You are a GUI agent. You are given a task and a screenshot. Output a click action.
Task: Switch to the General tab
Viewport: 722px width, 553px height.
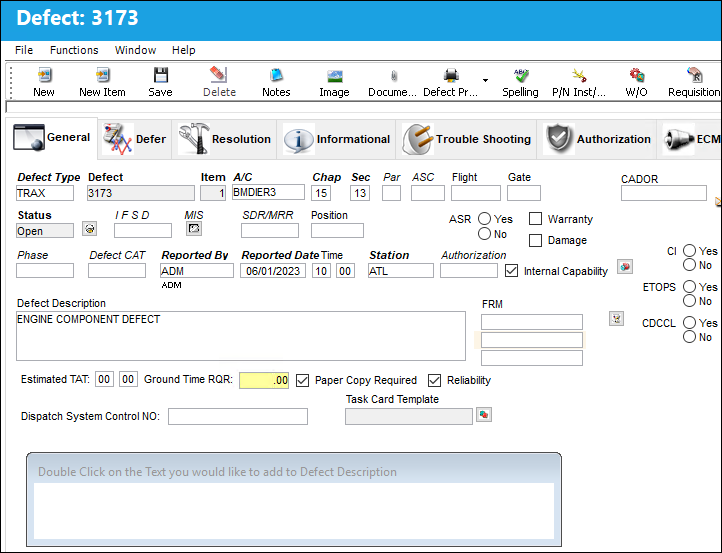pos(52,137)
